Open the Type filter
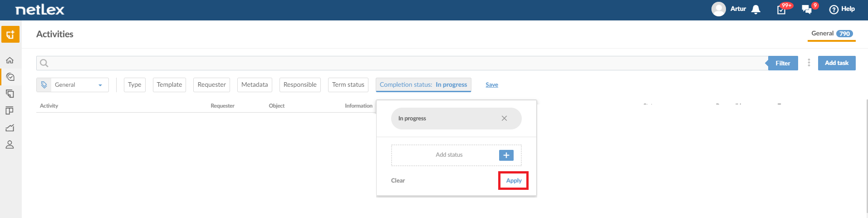The width and height of the screenshot is (868, 218). pos(135,85)
